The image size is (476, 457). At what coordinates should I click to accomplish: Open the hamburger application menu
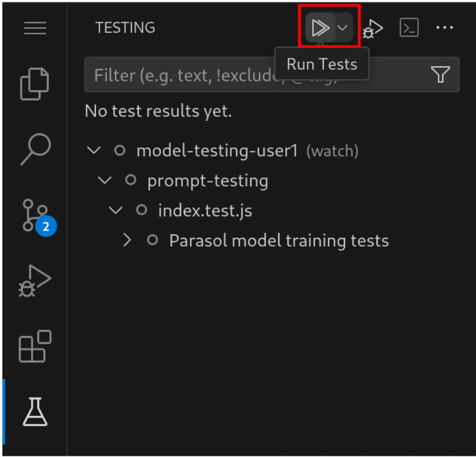pos(35,28)
